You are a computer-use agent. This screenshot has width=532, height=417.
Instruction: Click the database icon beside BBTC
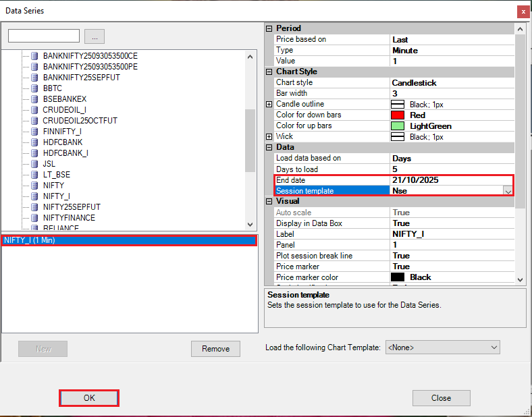[x=34, y=88]
